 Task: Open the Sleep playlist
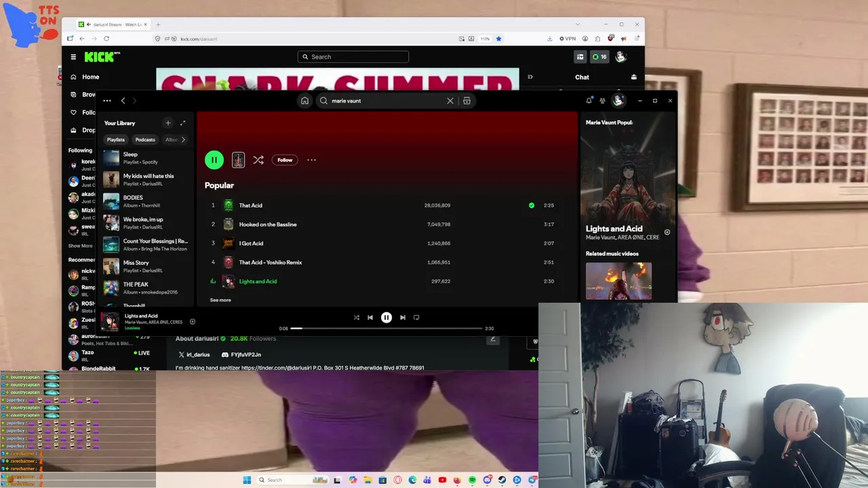[147, 158]
